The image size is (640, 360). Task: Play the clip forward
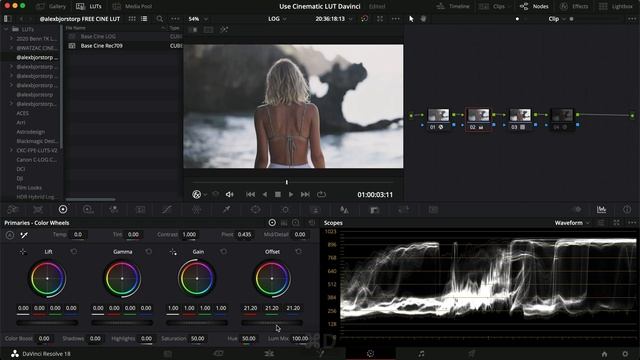[x=291, y=195]
